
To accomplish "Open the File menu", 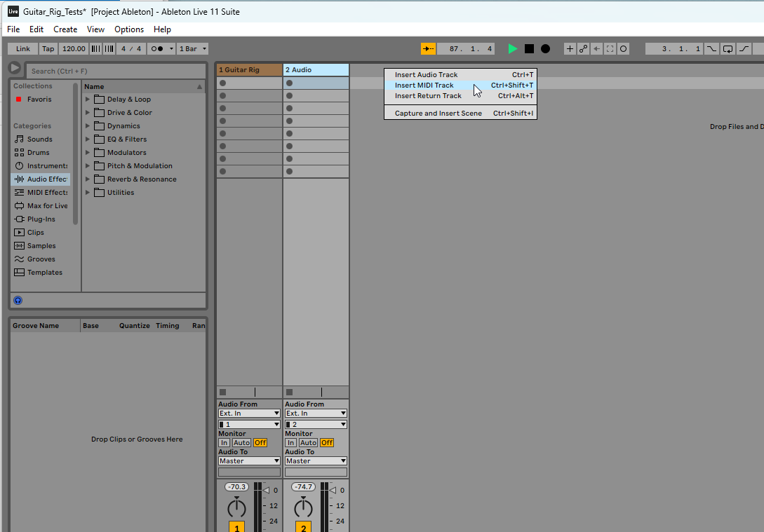I will coord(13,29).
